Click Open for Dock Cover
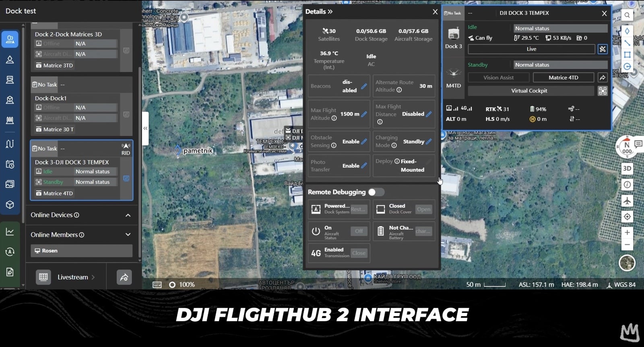Screen dimensions: 644x347 tap(423, 209)
